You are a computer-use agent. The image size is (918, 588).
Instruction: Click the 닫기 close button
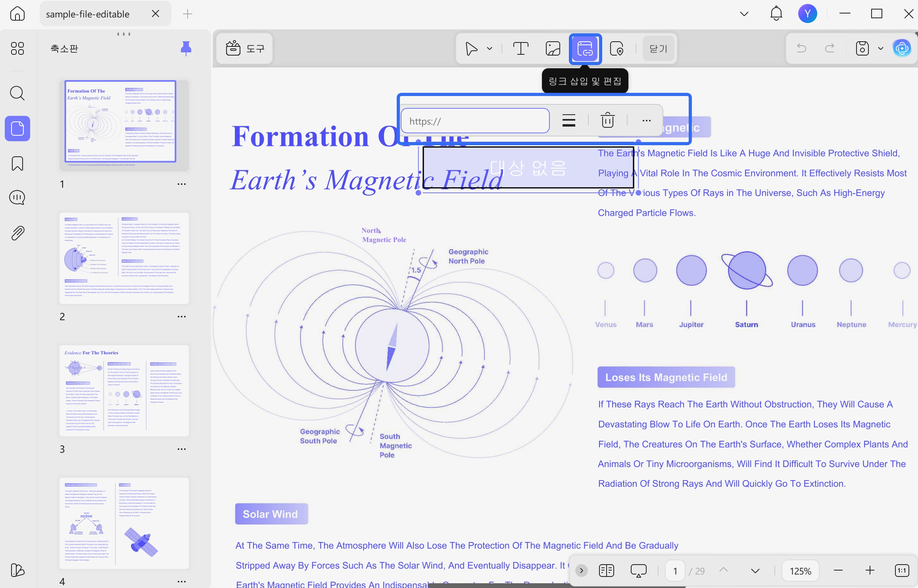tap(658, 49)
